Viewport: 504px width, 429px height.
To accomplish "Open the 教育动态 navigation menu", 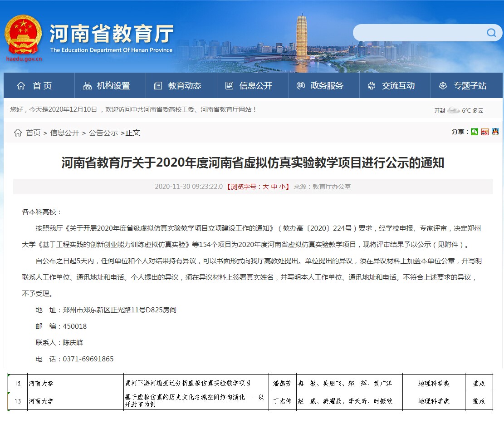I will point(177,86).
